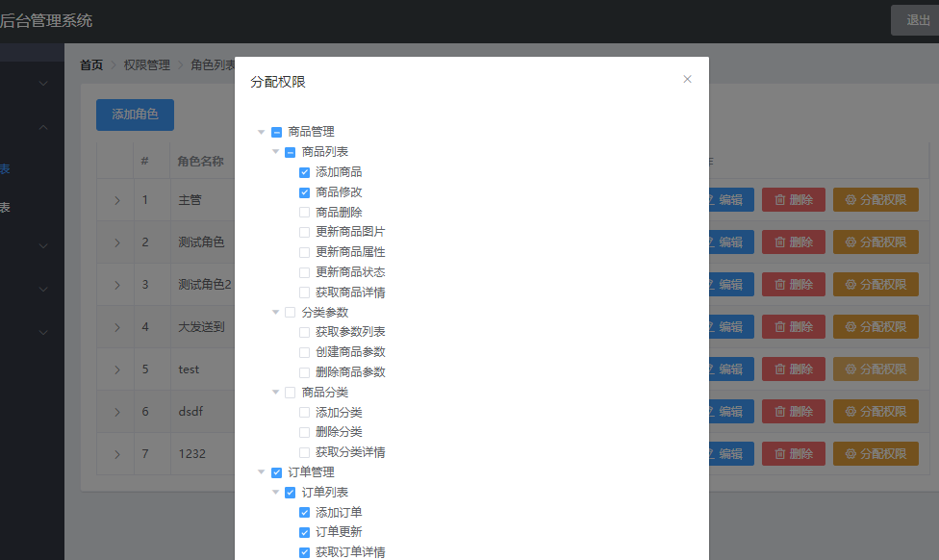Open 分配权限 gear button for row 7
939x560 pixels.
[x=876, y=454]
